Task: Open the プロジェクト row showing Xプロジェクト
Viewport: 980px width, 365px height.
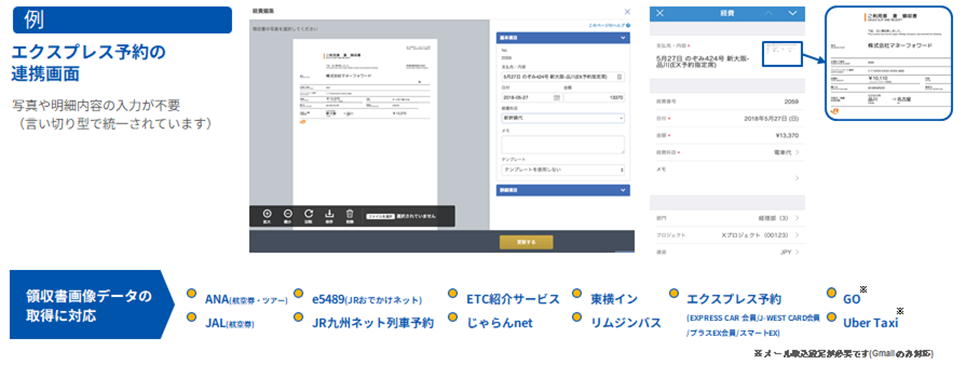Action: [728, 235]
